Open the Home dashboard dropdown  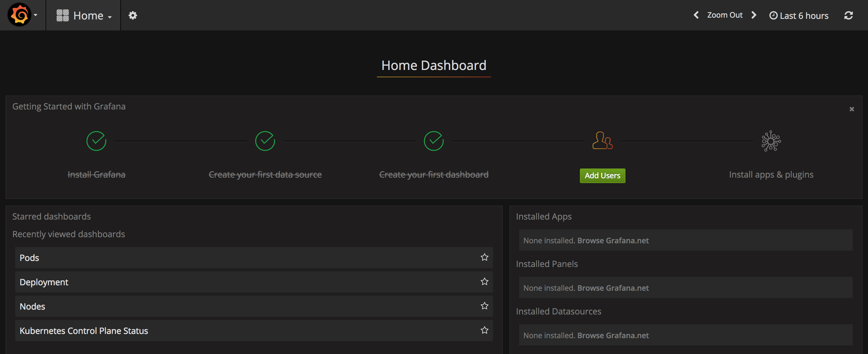tap(84, 15)
